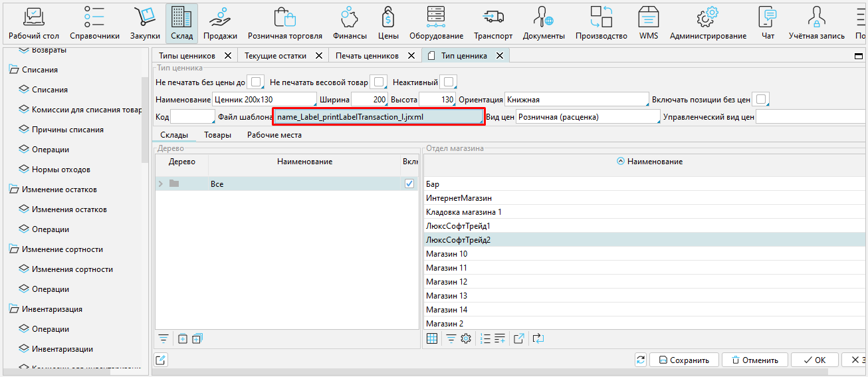Screen dimensions: 868x377
Task: Open the WMS module
Action: (x=649, y=23)
